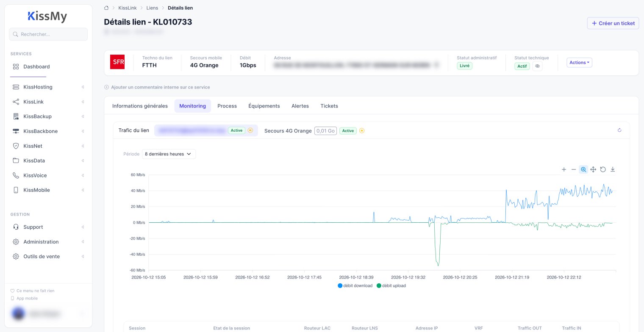Click the KissHosting server icon
Image resolution: width=644 pixels, height=332 pixels.
[x=16, y=87]
